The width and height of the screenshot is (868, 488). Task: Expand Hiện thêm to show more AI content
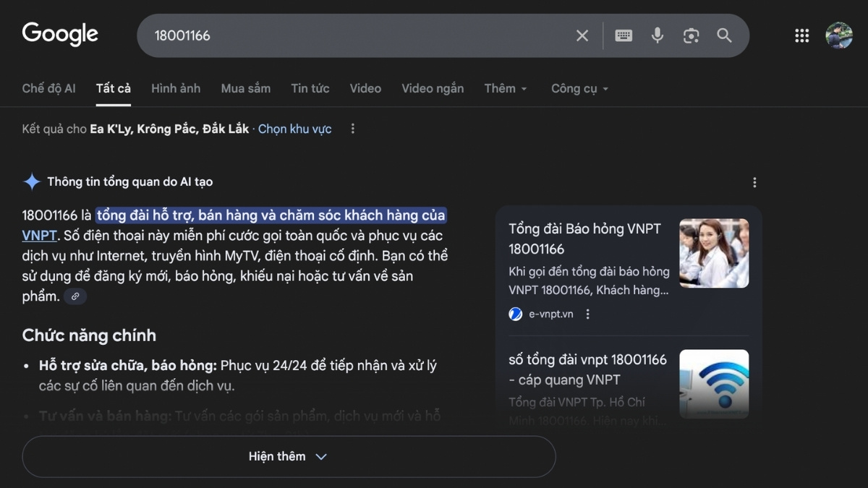coord(289,456)
